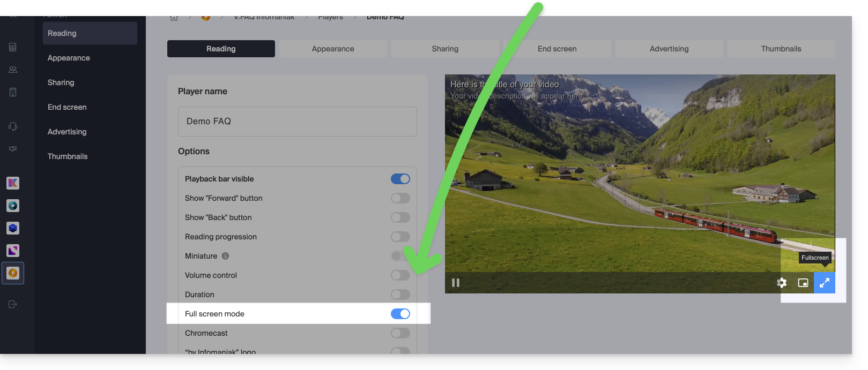Screen dimensions: 868x370
Task: Click the info icon beside Miniature
Action: 225,256
